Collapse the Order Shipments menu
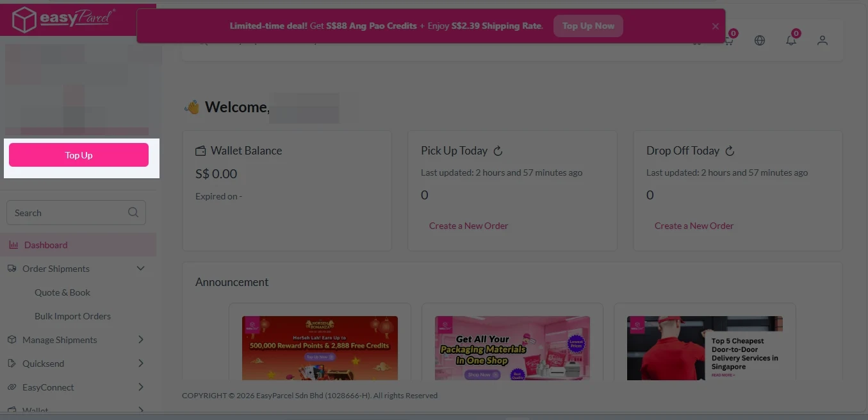Screen dimensions: 868x420 tap(141, 269)
